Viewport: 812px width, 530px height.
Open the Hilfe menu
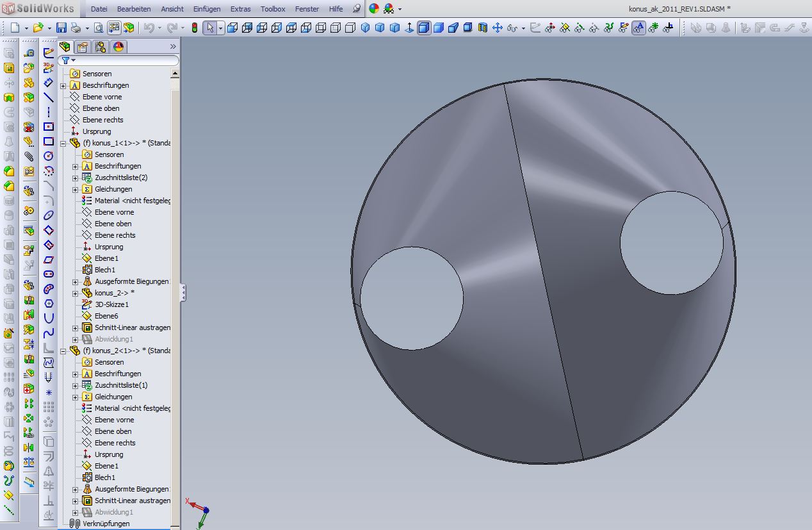point(336,9)
